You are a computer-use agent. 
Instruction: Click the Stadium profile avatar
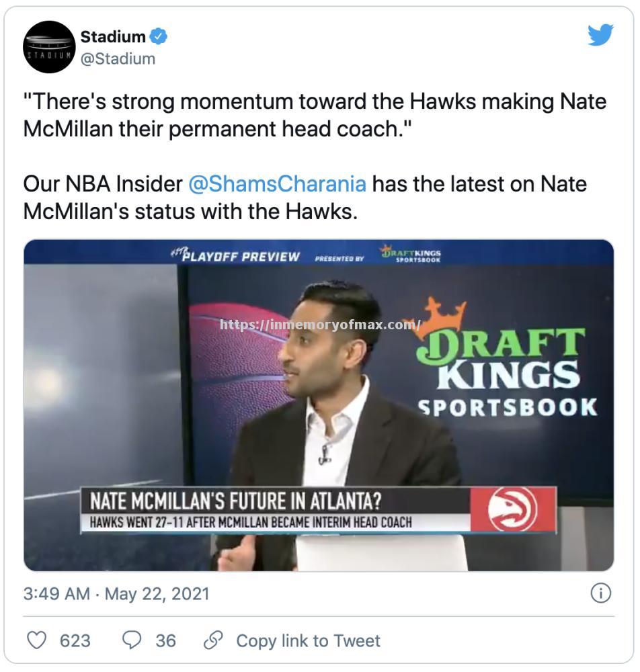coord(49,47)
